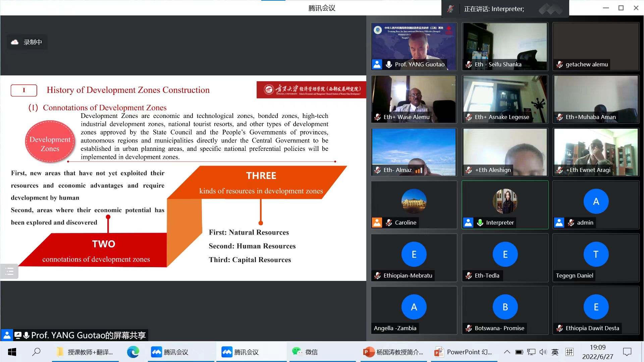Open the slide outline list icon

[9, 271]
